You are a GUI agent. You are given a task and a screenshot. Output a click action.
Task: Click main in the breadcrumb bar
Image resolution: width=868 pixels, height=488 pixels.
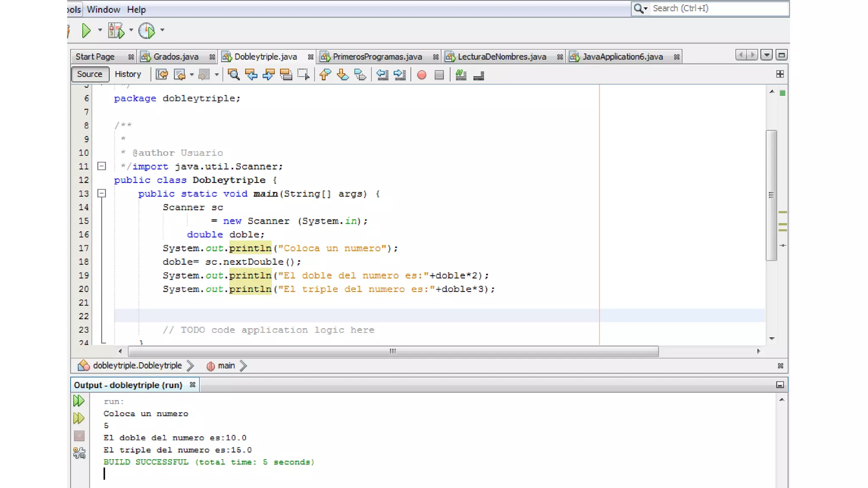pyautogui.click(x=226, y=366)
